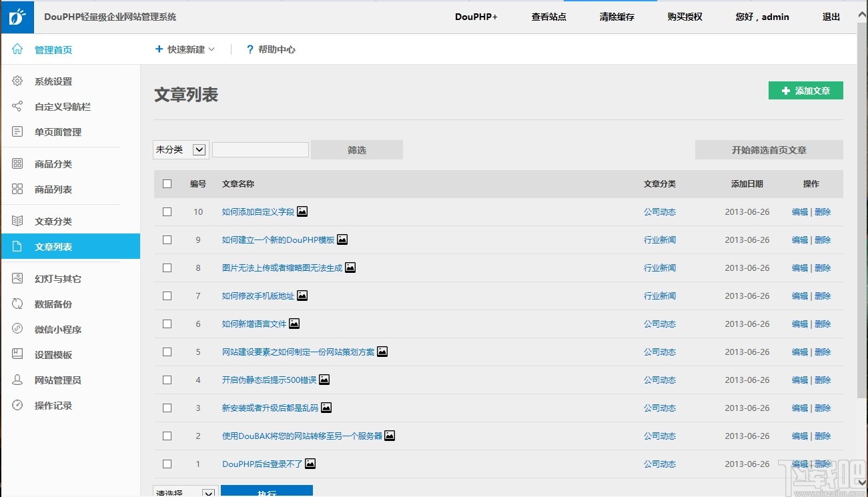Expand the 快速新建 dropdown arrow

211,49
